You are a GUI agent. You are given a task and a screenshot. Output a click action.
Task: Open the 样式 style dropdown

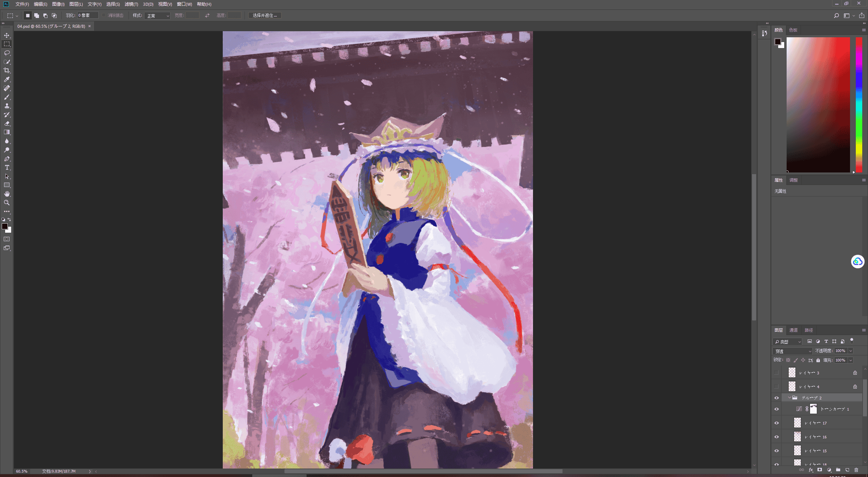coord(157,16)
